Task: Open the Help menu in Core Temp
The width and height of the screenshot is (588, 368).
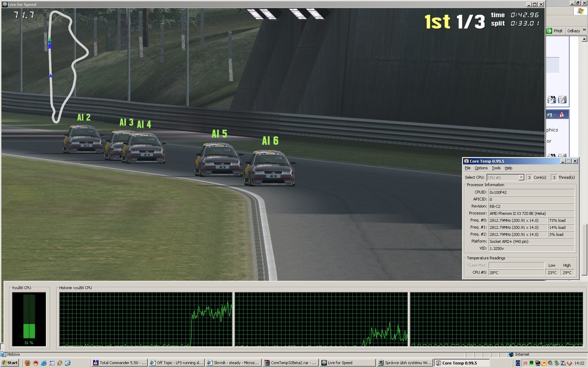Action: (x=509, y=168)
